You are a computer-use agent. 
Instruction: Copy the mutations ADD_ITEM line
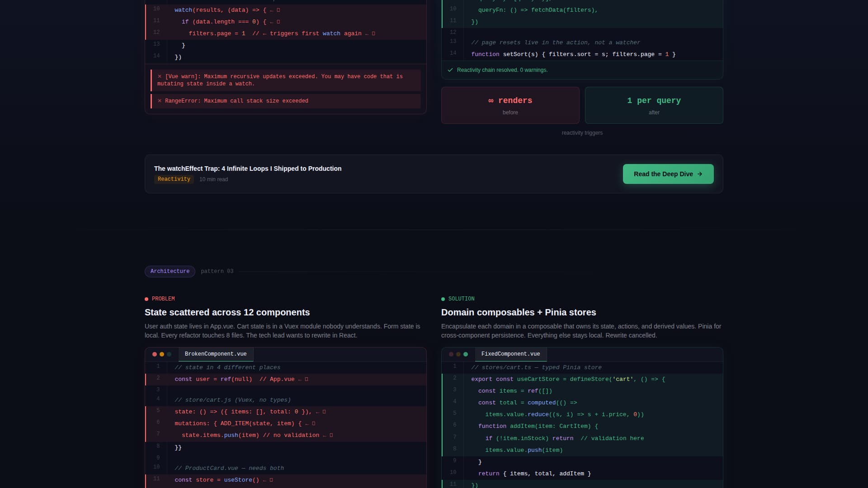tap(314, 423)
